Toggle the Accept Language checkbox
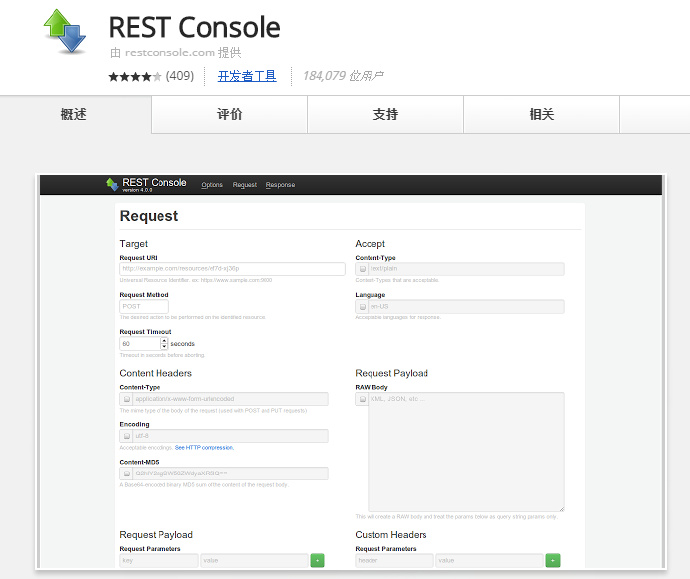690x579 pixels. 363,307
